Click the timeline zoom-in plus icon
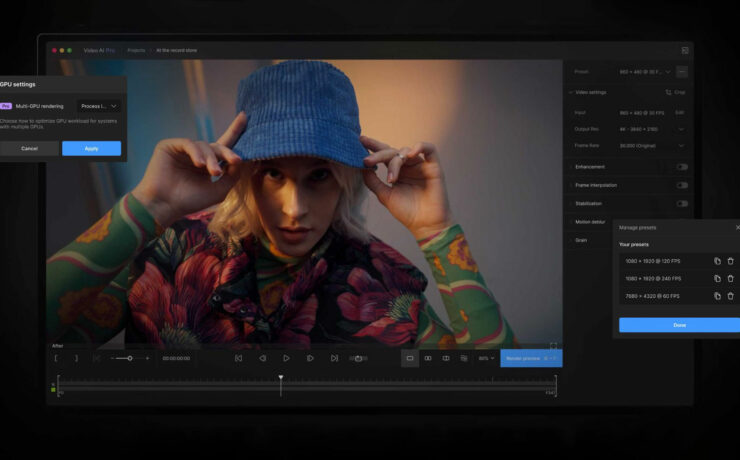Viewport: 740px width, 460px height. 147,358
